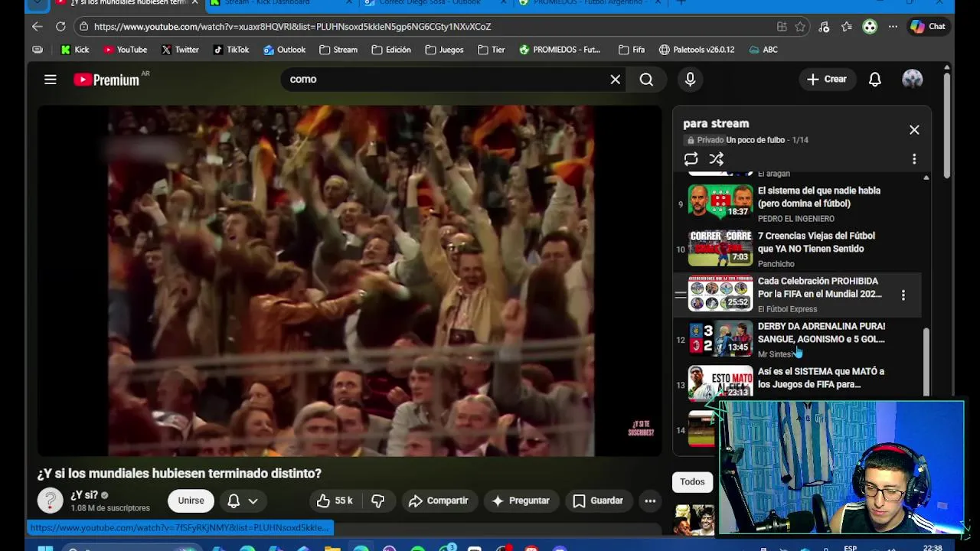Open the ¿Y si? channel avatar
This screenshot has width=980, height=551.
[50, 500]
